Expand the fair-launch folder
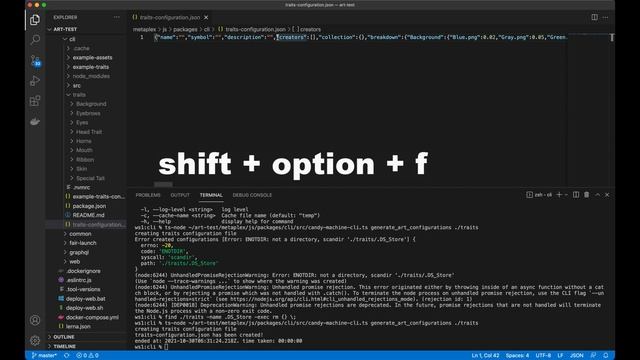 [x=86, y=243]
